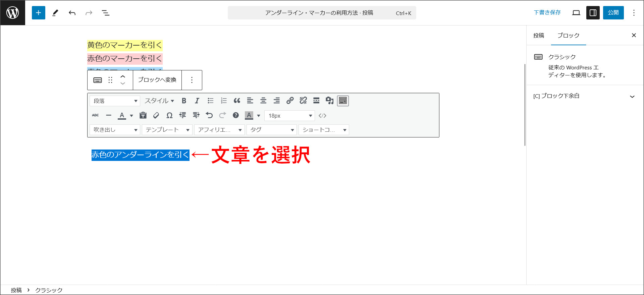Toggle the settings sidebar button
This screenshot has width=644, height=295.
point(593,13)
